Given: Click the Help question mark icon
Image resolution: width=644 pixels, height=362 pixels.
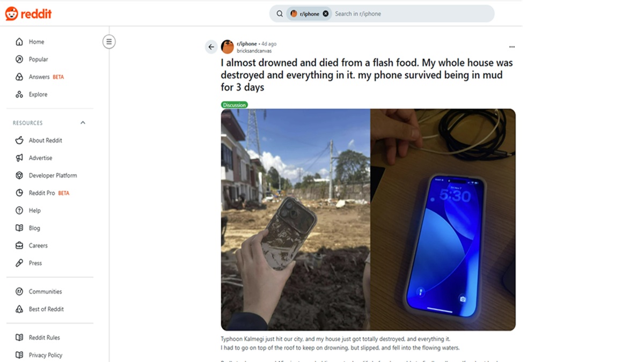Looking at the screenshot, I should pos(19,210).
